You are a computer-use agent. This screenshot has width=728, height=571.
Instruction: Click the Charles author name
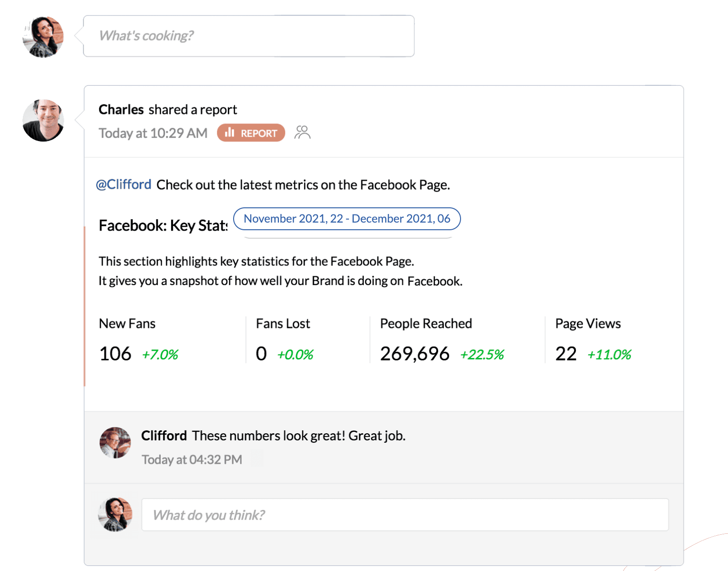[121, 110]
